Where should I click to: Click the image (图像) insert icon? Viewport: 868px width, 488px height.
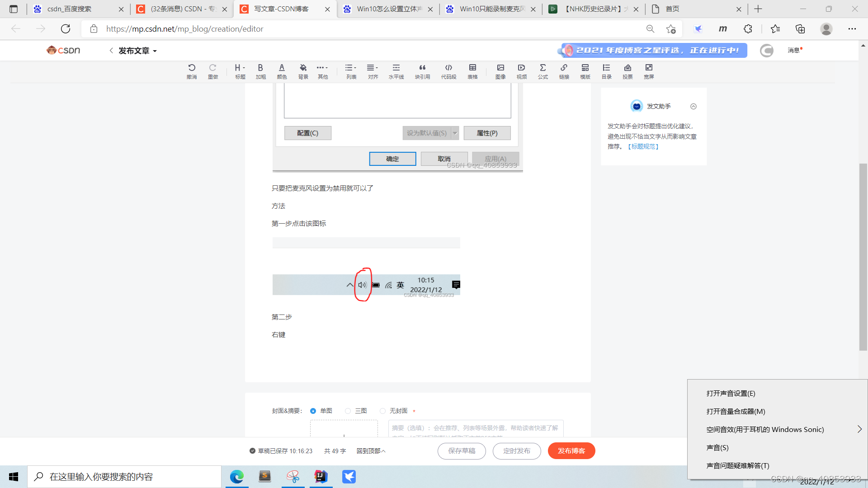[500, 71]
